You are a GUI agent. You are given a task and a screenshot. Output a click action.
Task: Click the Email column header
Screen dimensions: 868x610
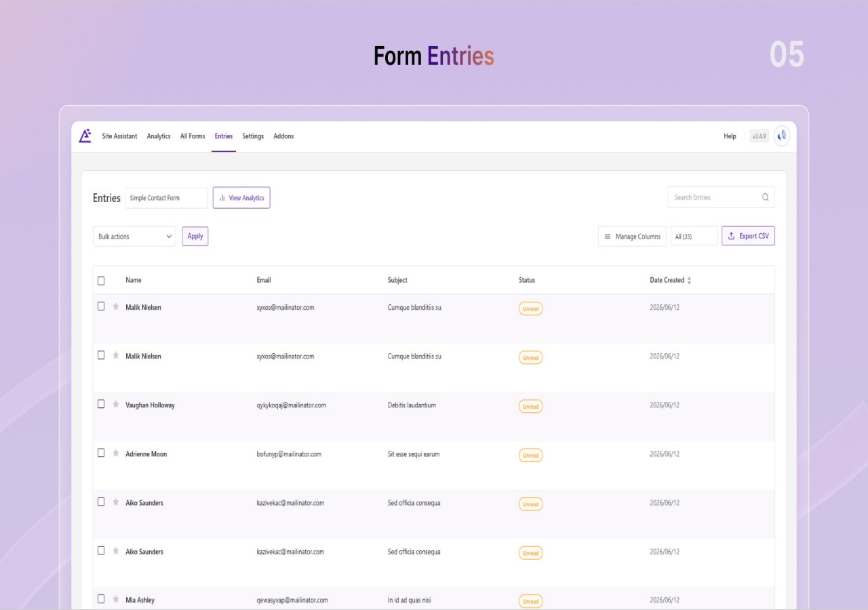tap(264, 281)
